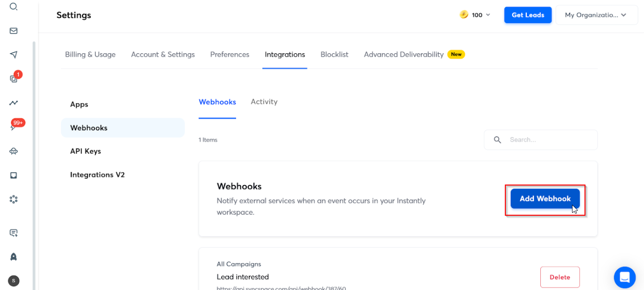Switch to the Activity tab
Image resolution: width=644 pixels, height=290 pixels.
click(264, 102)
